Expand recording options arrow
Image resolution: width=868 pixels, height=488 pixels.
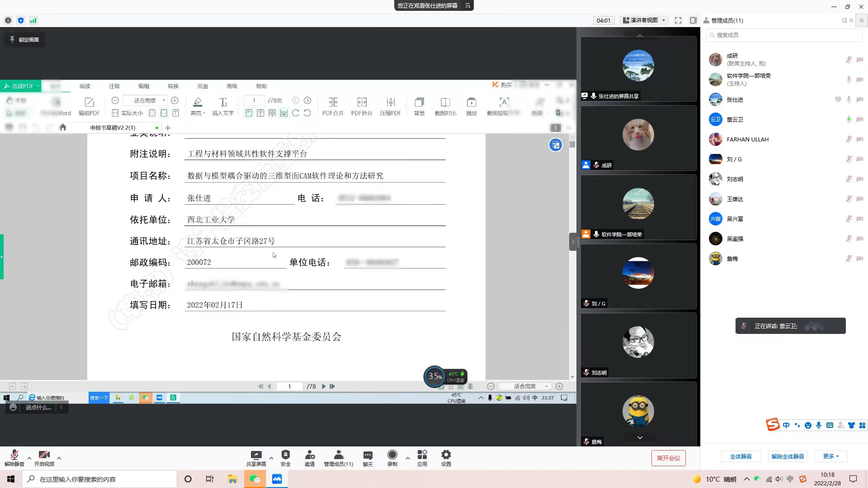408,458
